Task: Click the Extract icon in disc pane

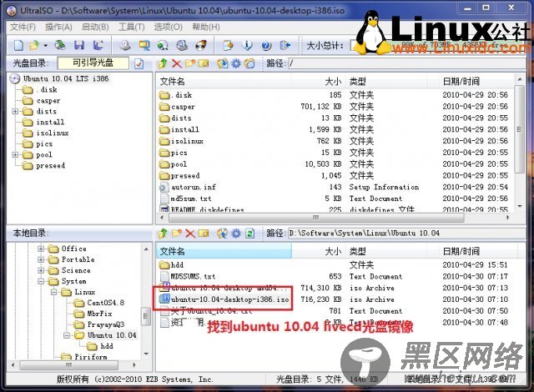Action: coord(223,63)
